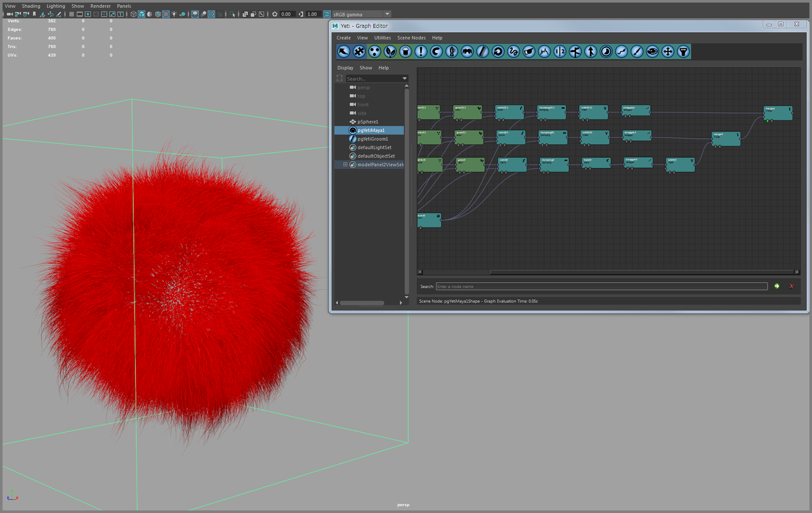Viewport: 812px width, 513px height.
Task: Toggle smooth shade all in viewport toolbar
Action: [x=141, y=14]
